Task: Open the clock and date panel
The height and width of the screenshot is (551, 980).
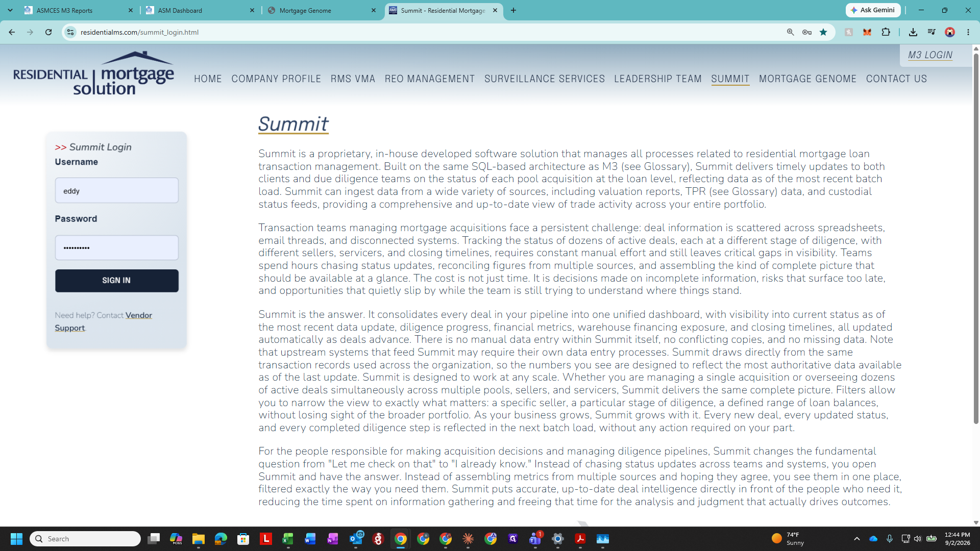Action: pyautogui.click(x=957, y=539)
